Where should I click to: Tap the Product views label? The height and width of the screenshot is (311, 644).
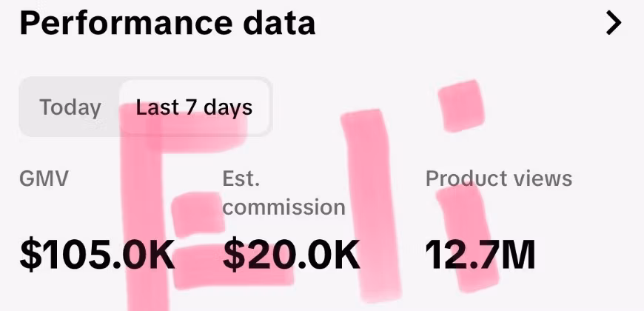click(x=499, y=178)
